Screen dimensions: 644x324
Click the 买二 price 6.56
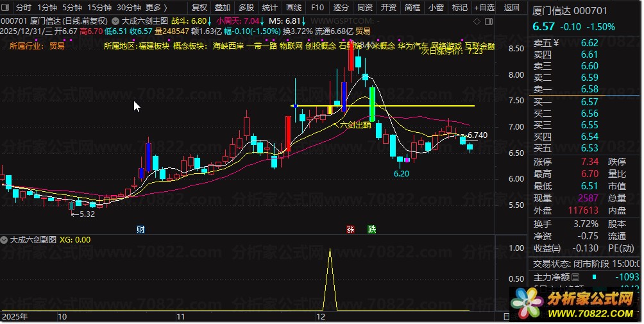(x=589, y=114)
